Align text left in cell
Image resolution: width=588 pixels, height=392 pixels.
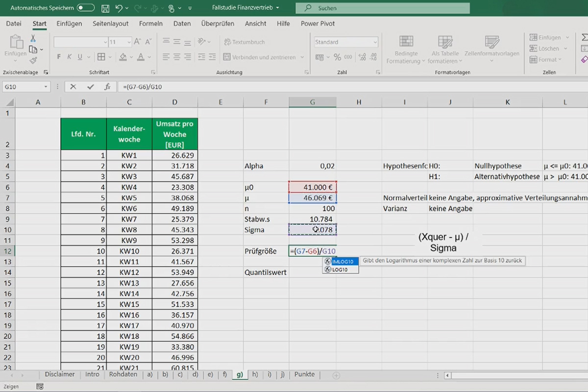[x=166, y=57]
